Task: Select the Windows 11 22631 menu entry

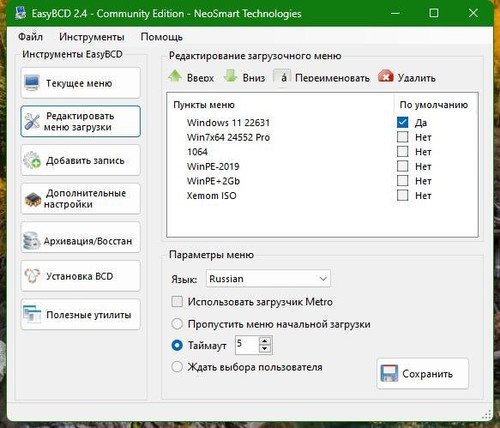Action: (228, 122)
